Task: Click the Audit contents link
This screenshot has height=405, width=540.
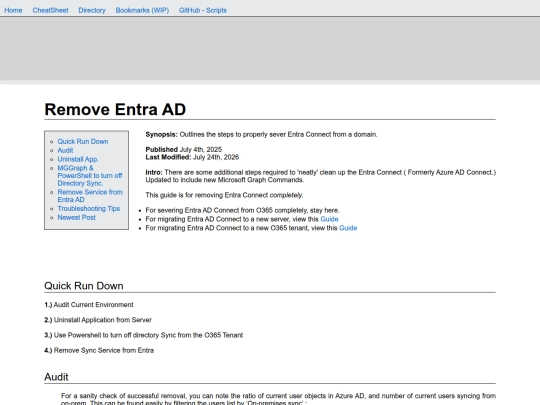Action: 65,150
